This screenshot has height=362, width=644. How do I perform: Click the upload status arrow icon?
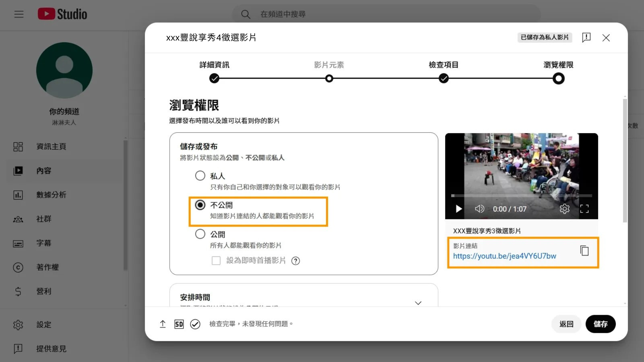pos(163,324)
